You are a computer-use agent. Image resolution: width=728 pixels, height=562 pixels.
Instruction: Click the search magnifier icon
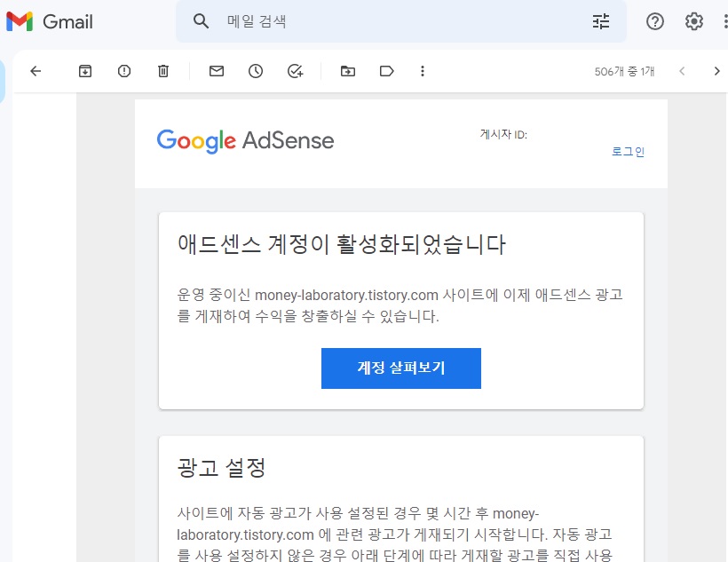pyautogui.click(x=201, y=21)
